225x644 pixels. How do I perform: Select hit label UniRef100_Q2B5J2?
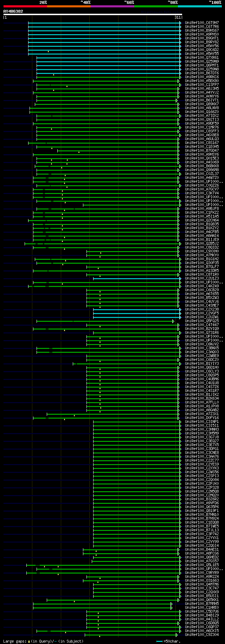click(202, 244)
